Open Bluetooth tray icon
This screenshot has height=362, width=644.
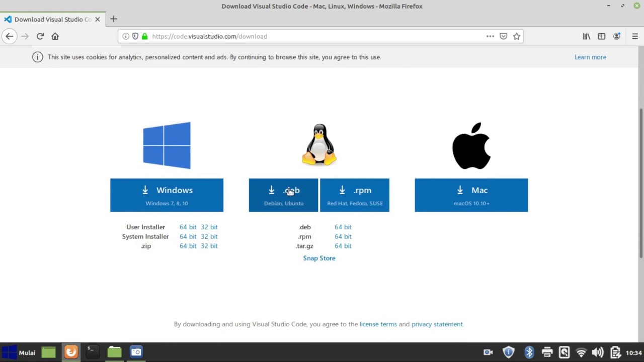529,352
